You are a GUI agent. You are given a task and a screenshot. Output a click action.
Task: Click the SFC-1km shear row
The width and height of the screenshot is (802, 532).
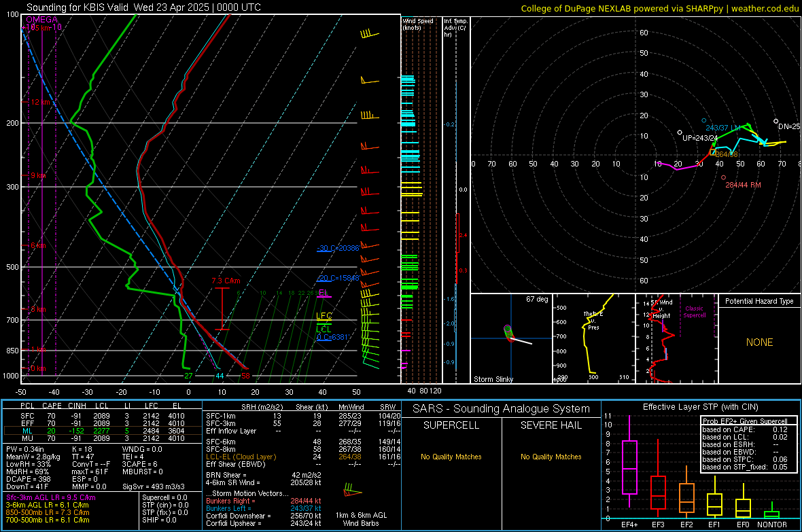click(x=303, y=416)
